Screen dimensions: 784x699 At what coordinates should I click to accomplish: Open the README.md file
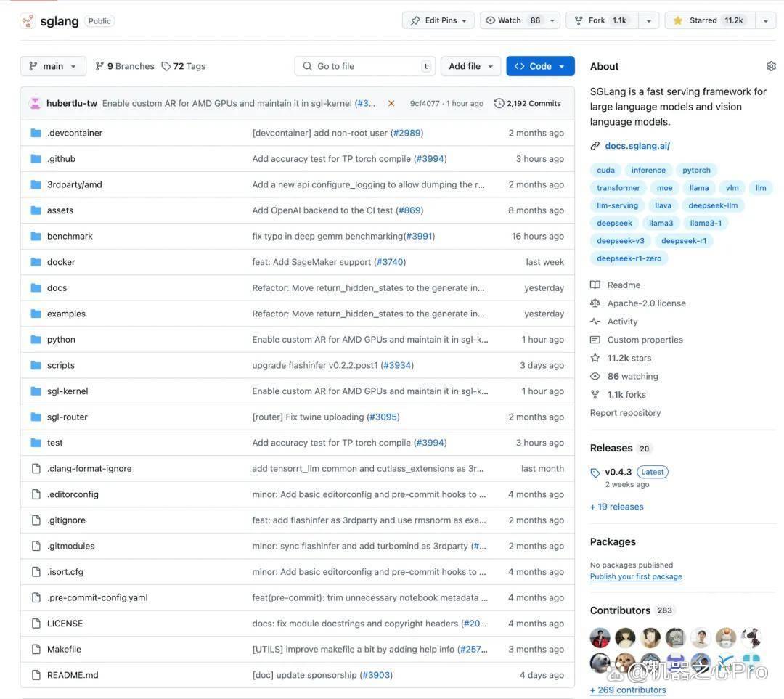coord(73,675)
